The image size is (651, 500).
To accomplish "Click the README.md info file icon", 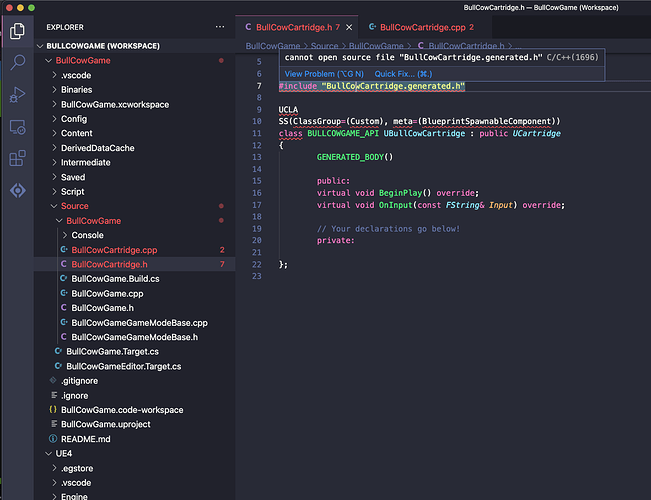I will point(53,439).
